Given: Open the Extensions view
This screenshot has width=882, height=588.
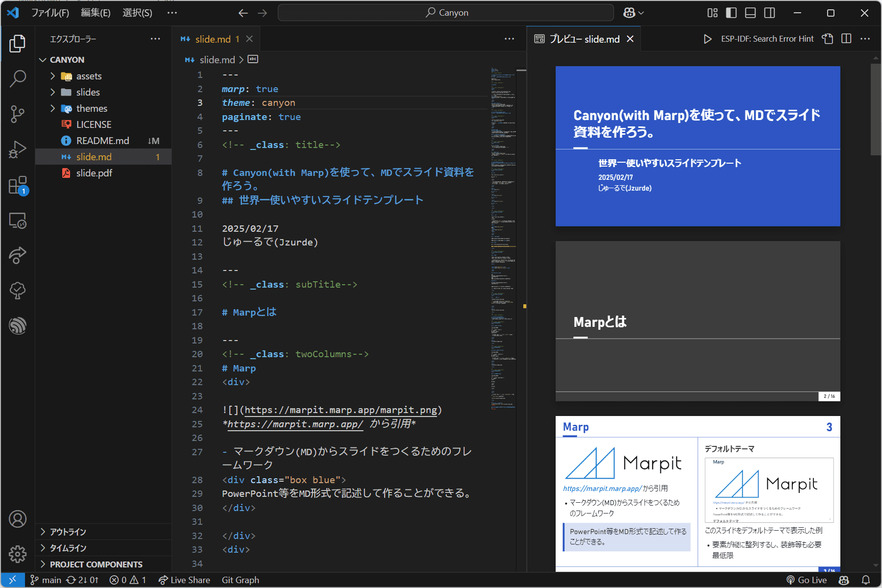Looking at the screenshot, I should [x=18, y=185].
